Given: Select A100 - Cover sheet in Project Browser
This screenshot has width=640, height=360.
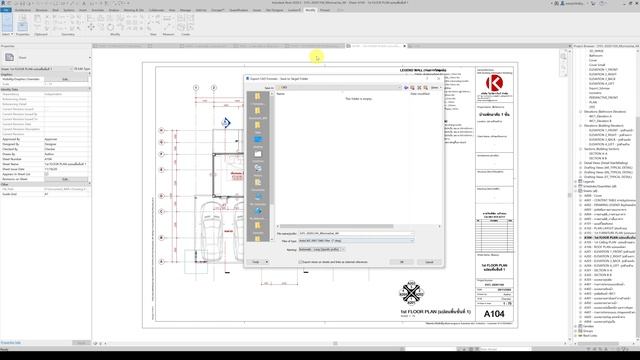Looking at the screenshot, I should coord(593,196).
